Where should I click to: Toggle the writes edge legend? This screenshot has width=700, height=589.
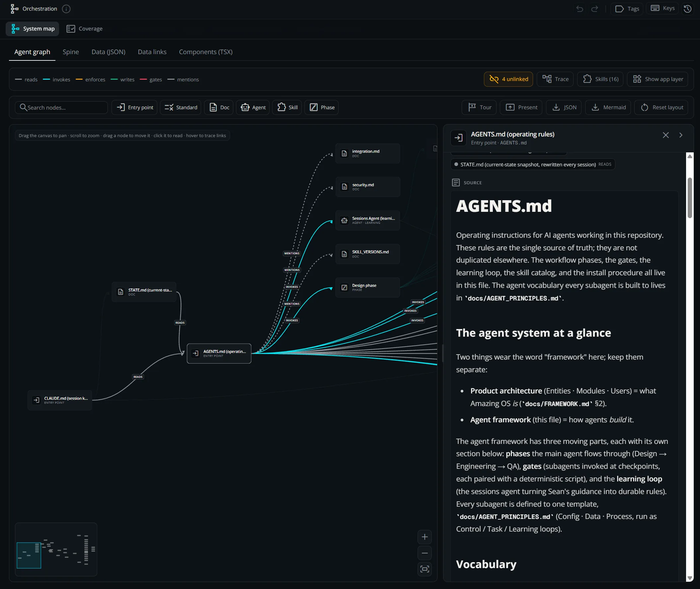pos(122,79)
